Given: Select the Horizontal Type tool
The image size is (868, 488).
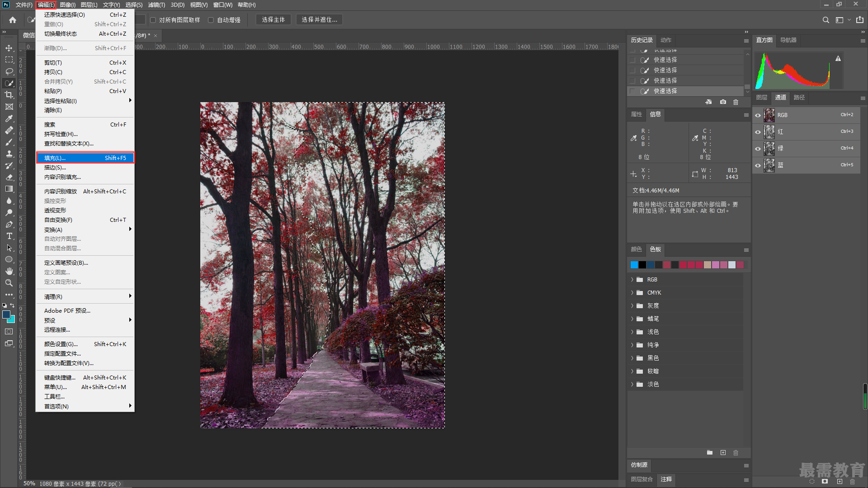Looking at the screenshot, I should click(9, 236).
